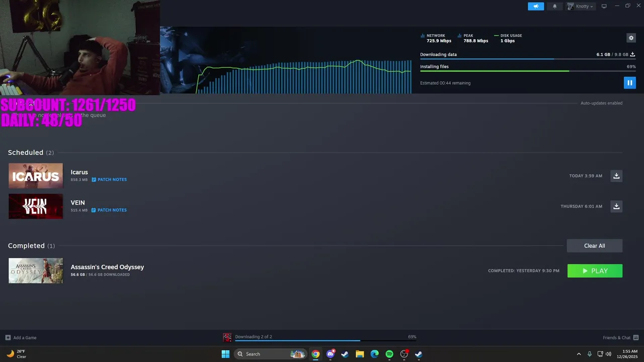The height and width of the screenshot is (362, 644).
Task: Click the Assassin's Creed Odyssey thumbnail
Action: click(36, 270)
